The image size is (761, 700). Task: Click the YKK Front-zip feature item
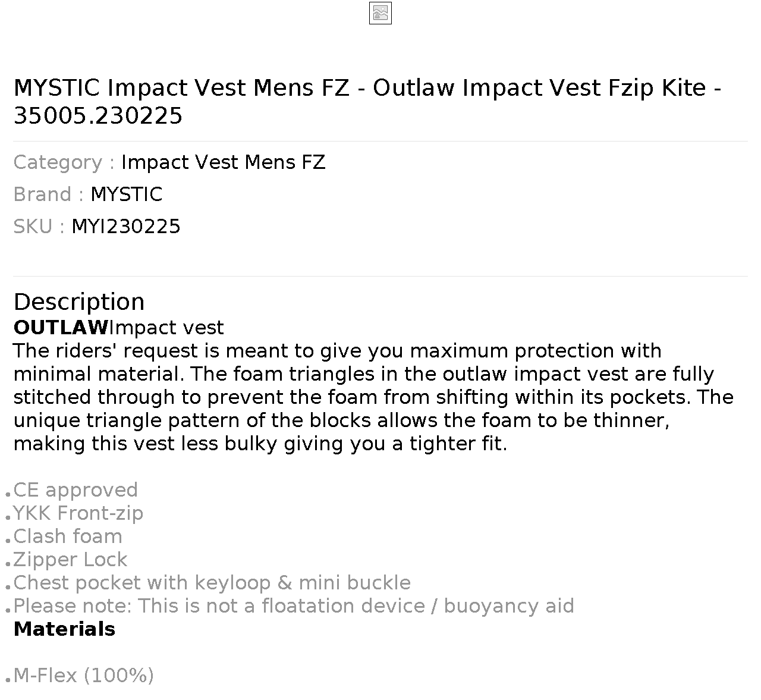point(78,513)
